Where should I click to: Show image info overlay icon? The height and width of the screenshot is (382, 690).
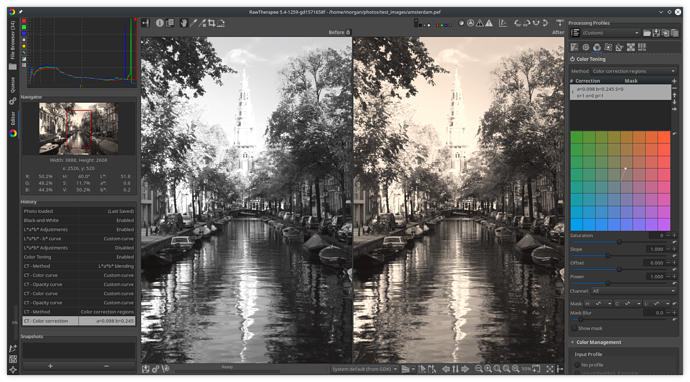pos(160,23)
